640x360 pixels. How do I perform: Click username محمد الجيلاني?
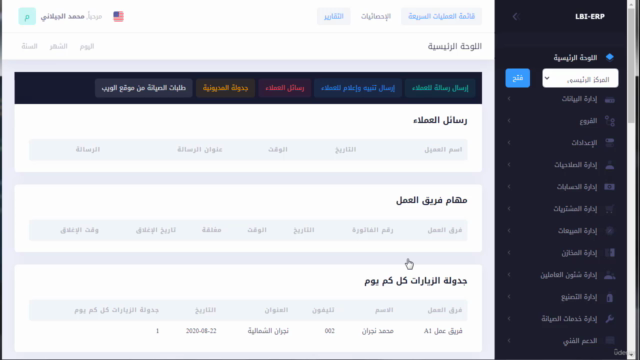[x=62, y=16]
